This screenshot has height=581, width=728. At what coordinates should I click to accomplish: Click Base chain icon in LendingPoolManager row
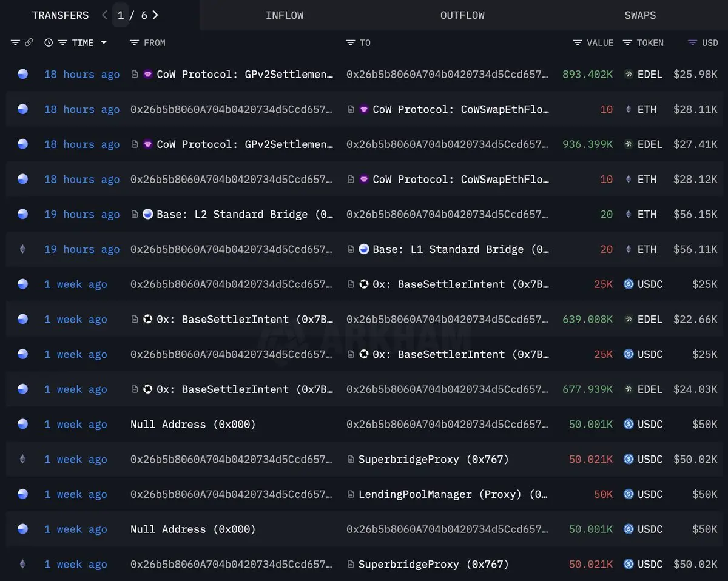tap(22, 494)
